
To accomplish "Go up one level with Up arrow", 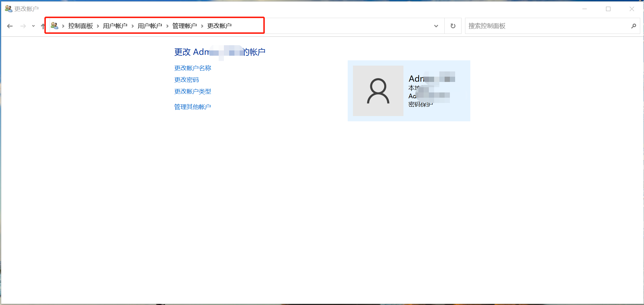I will [x=43, y=26].
